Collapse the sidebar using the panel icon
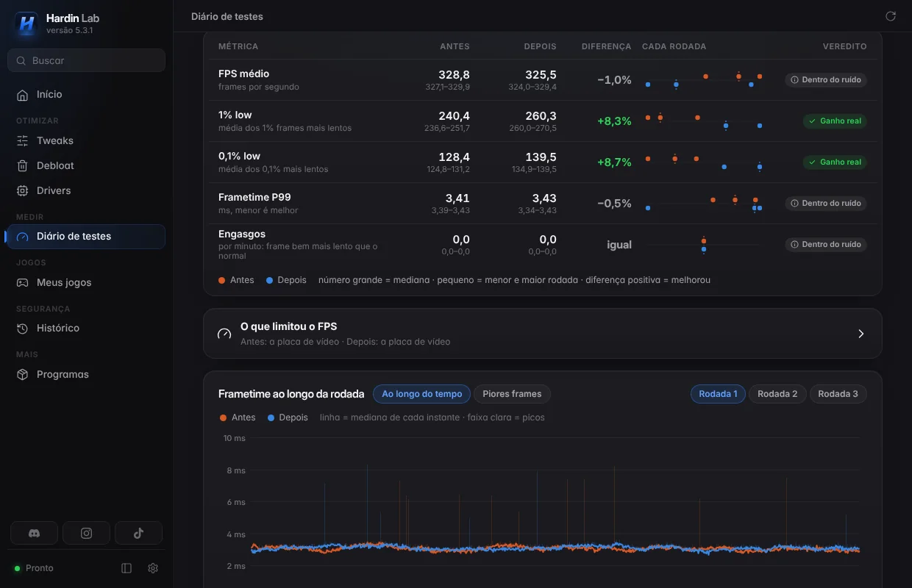This screenshot has height=588, width=912. [x=127, y=568]
